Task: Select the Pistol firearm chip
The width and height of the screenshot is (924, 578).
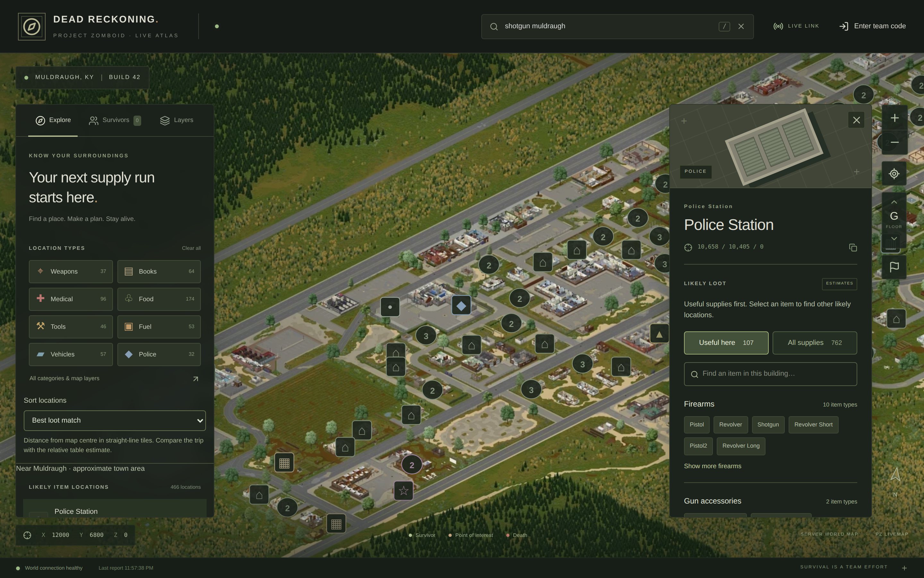Action: click(x=697, y=425)
